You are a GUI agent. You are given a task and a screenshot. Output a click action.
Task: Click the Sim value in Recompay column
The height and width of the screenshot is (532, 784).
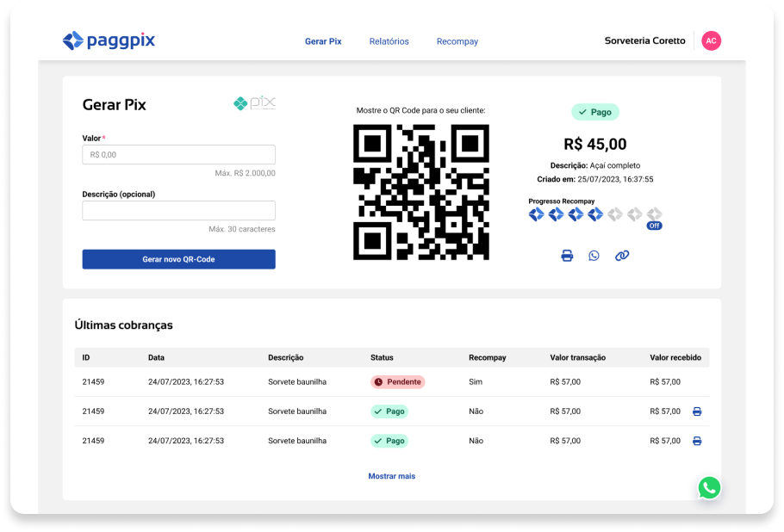[476, 382]
